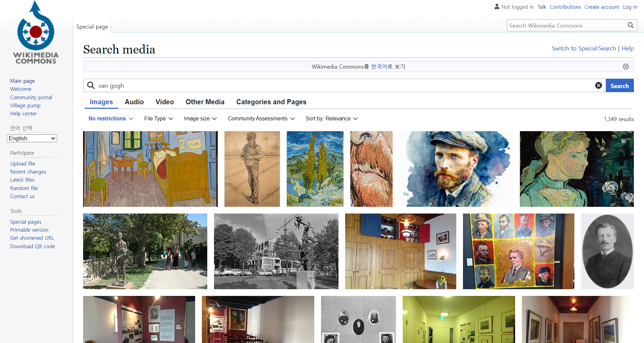Visit the Village pump link
The image size is (644, 343).
[x=25, y=105]
